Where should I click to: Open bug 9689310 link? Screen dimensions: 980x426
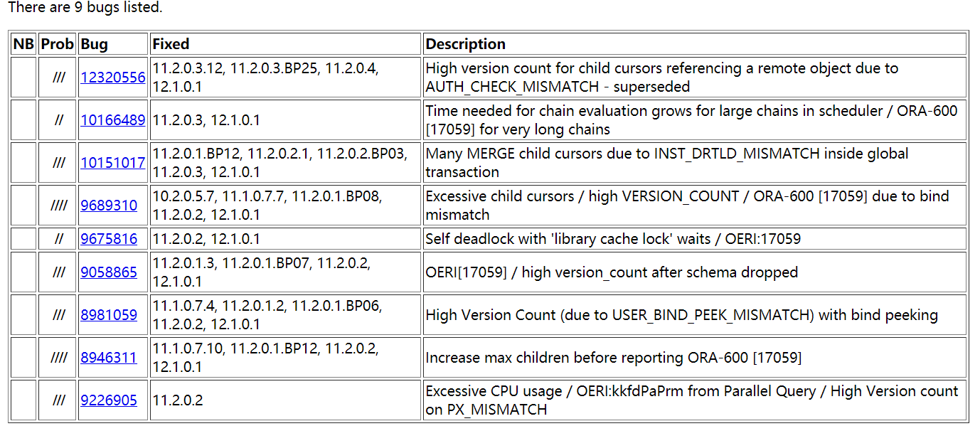pyautogui.click(x=109, y=206)
